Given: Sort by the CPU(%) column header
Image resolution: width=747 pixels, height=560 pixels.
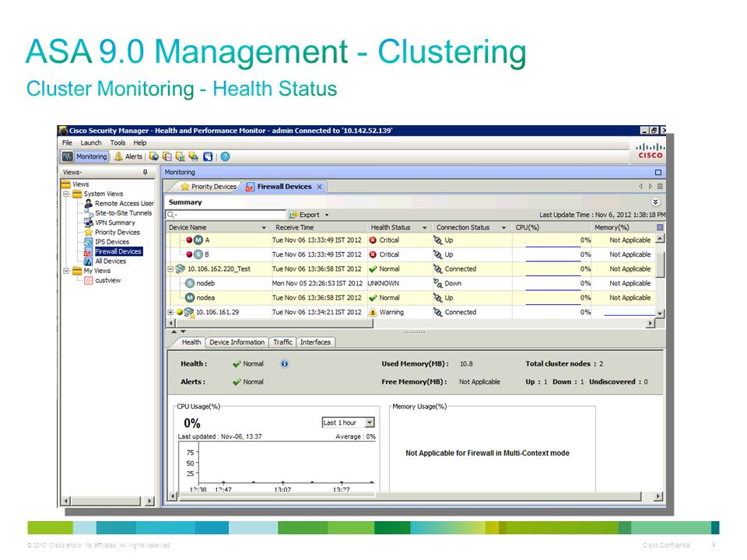Looking at the screenshot, I should point(528,228).
